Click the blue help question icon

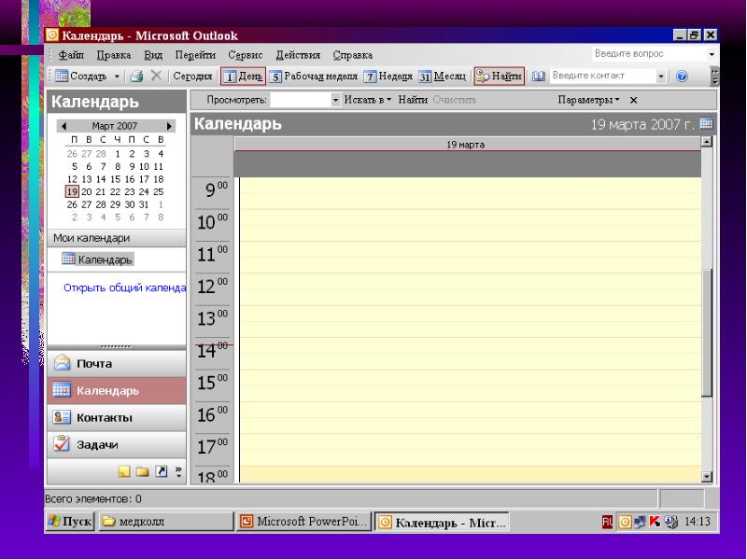(682, 77)
